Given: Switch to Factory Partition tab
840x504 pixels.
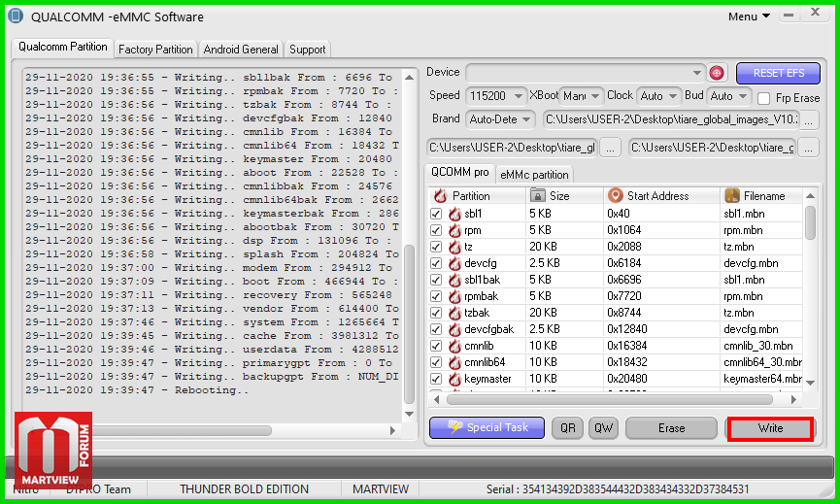Looking at the screenshot, I should [x=155, y=50].
